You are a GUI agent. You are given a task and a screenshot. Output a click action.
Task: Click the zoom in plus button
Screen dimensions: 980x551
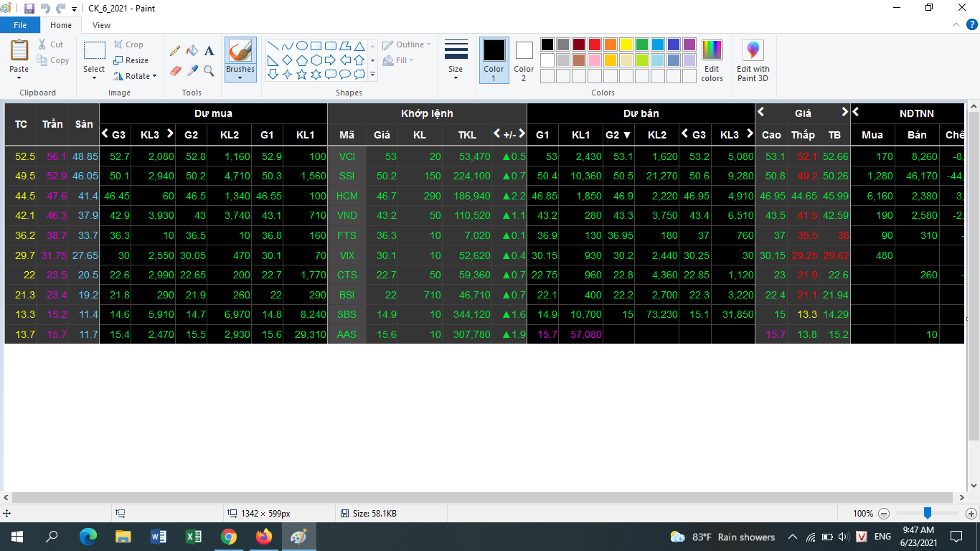(971, 514)
